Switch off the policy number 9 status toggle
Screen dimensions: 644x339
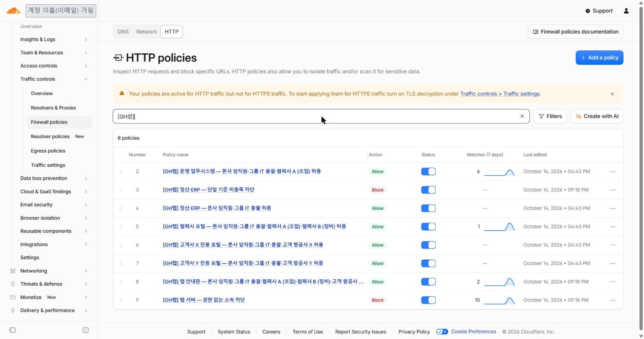pos(428,300)
